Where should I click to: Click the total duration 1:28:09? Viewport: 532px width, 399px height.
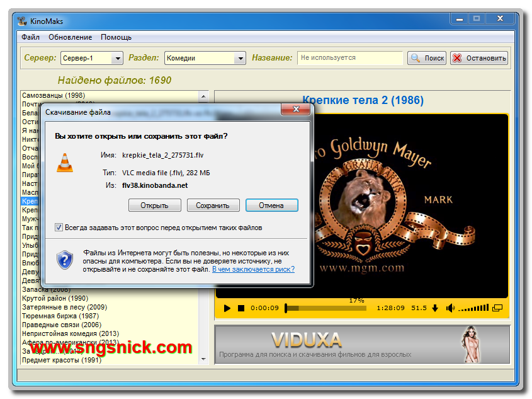tap(390, 308)
